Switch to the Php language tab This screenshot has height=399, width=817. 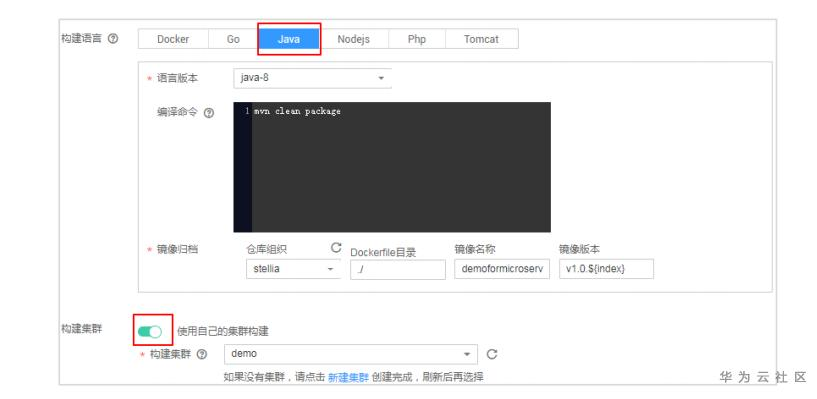[417, 39]
